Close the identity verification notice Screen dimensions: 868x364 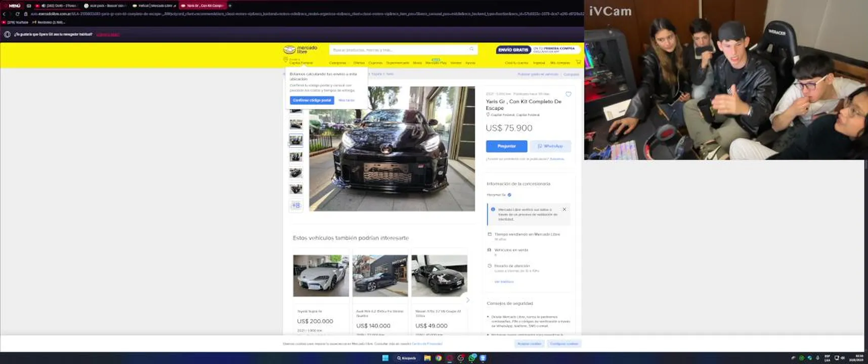click(565, 209)
